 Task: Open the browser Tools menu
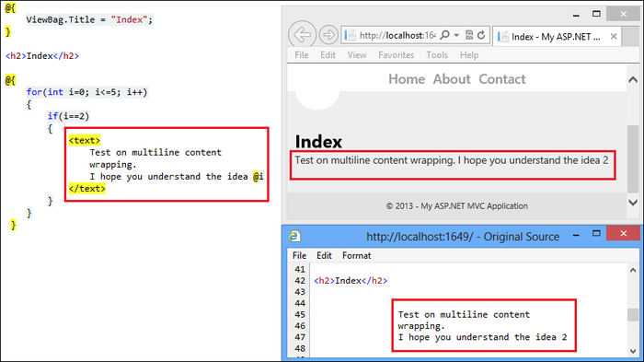(437, 54)
